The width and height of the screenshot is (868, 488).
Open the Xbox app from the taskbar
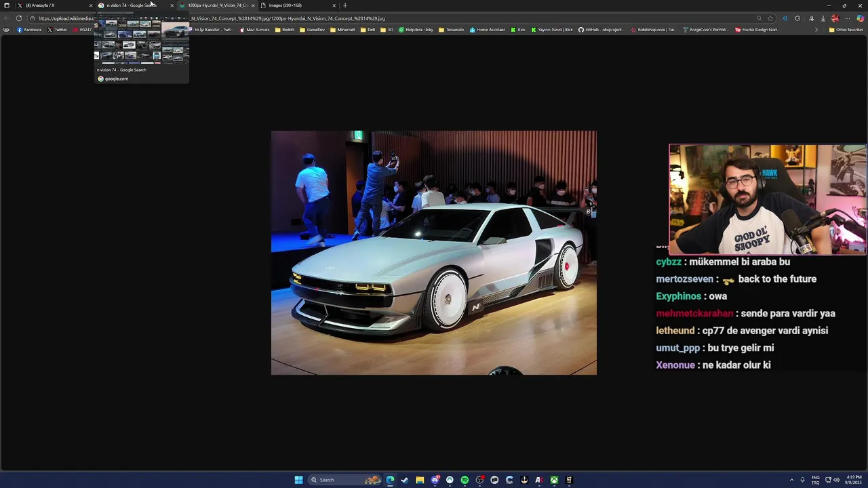(x=554, y=480)
